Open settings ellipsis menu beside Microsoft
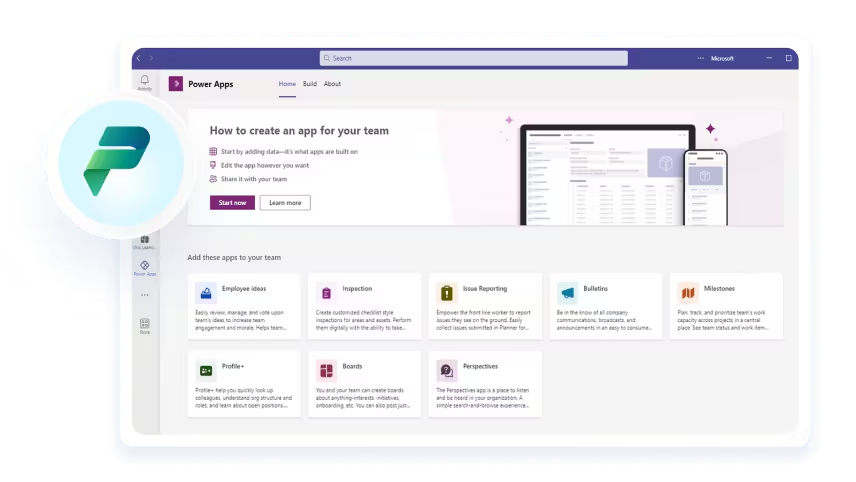The width and height of the screenshot is (856, 482). tap(700, 58)
